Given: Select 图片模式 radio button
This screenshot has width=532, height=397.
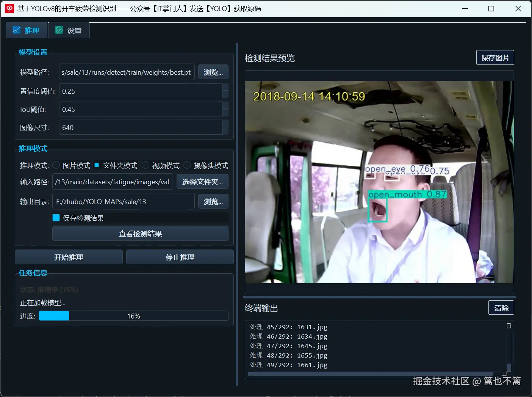Looking at the screenshot, I should tap(56, 165).
